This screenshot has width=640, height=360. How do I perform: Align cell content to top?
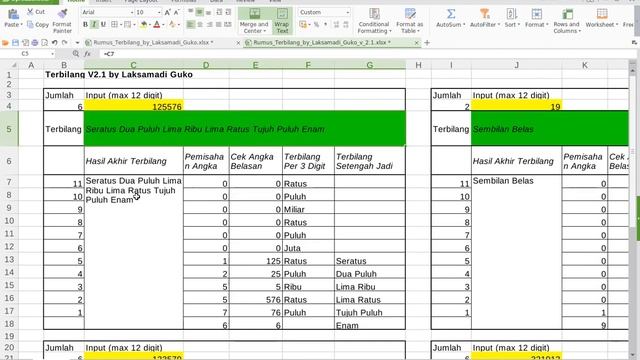(191, 12)
